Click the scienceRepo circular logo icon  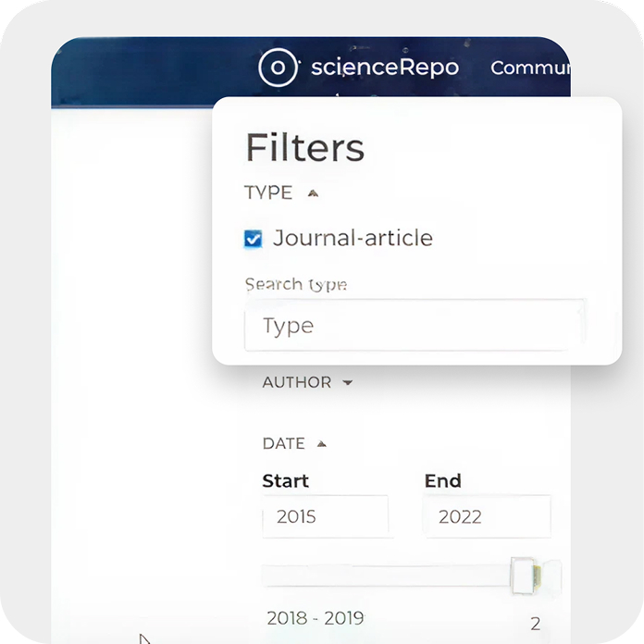[x=277, y=68]
